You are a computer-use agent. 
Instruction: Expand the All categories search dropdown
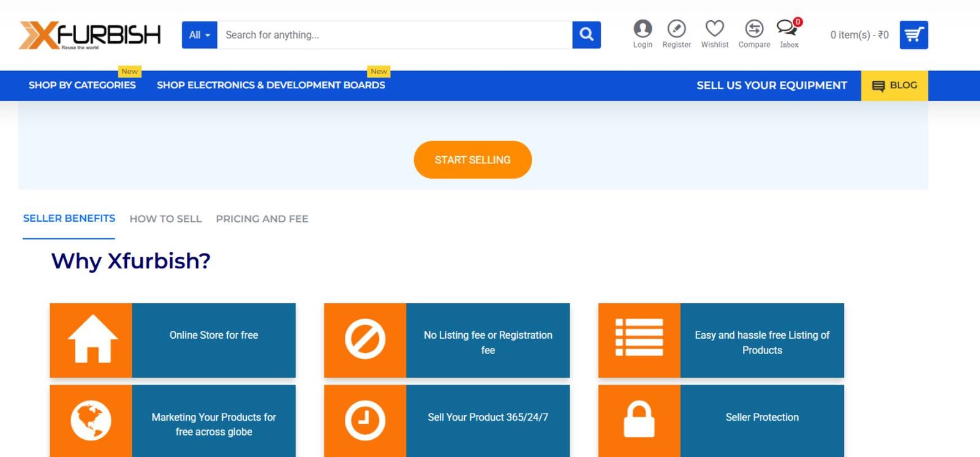[199, 35]
